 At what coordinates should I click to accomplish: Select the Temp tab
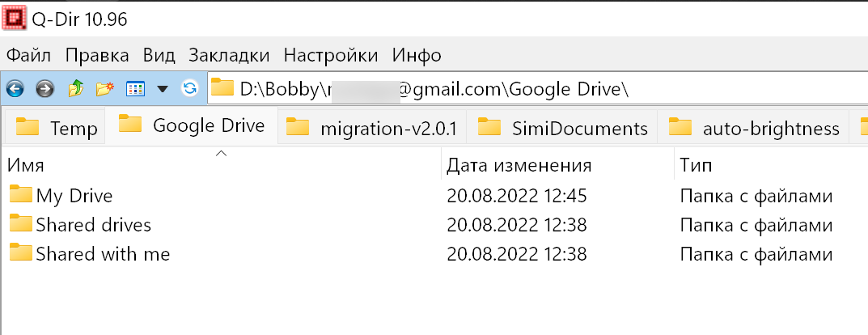(54, 128)
